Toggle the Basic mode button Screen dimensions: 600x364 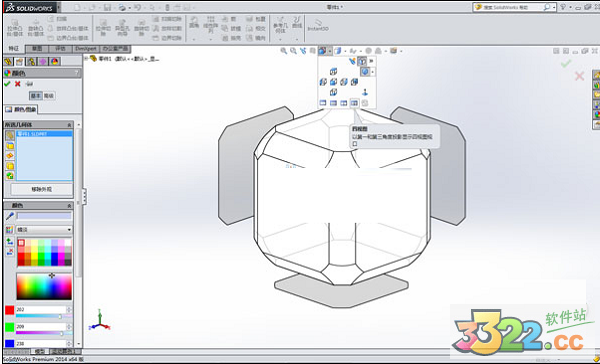35,96
